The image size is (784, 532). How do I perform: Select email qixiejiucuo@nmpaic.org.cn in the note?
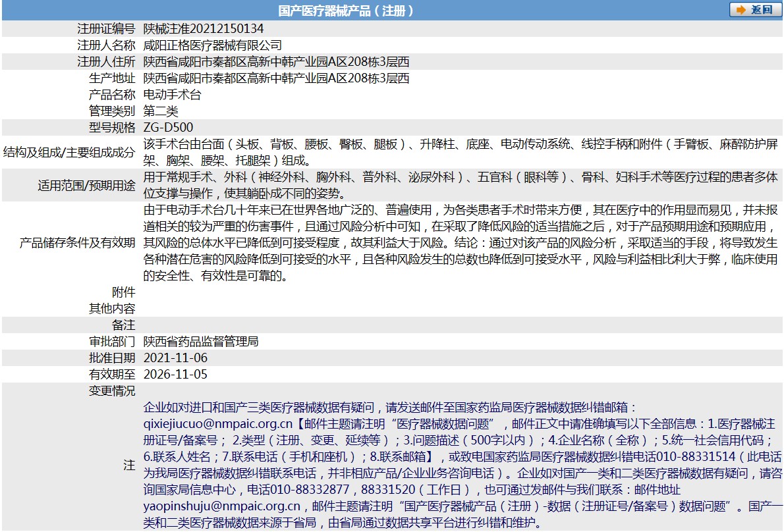218,424
